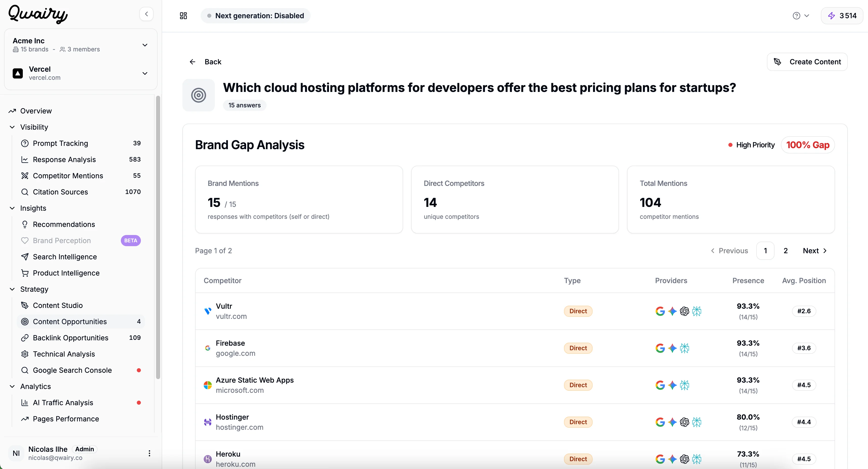This screenshot has width=868, height=469.
Task: Select Search Intelligence
Action: pos(65,257)
